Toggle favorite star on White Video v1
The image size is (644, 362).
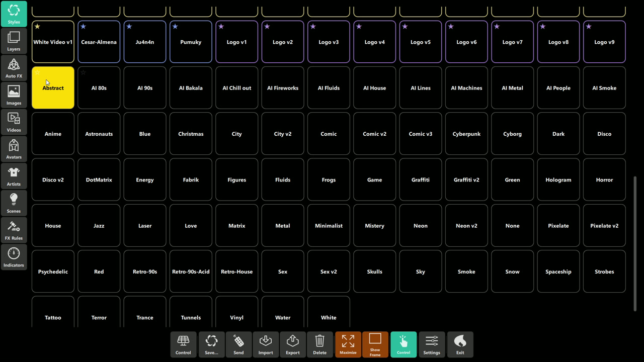pos(37,27)
